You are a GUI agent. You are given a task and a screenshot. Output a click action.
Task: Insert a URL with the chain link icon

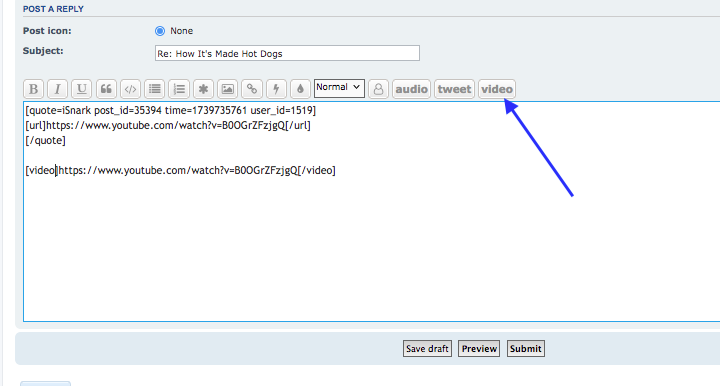(x=252, y=89)
